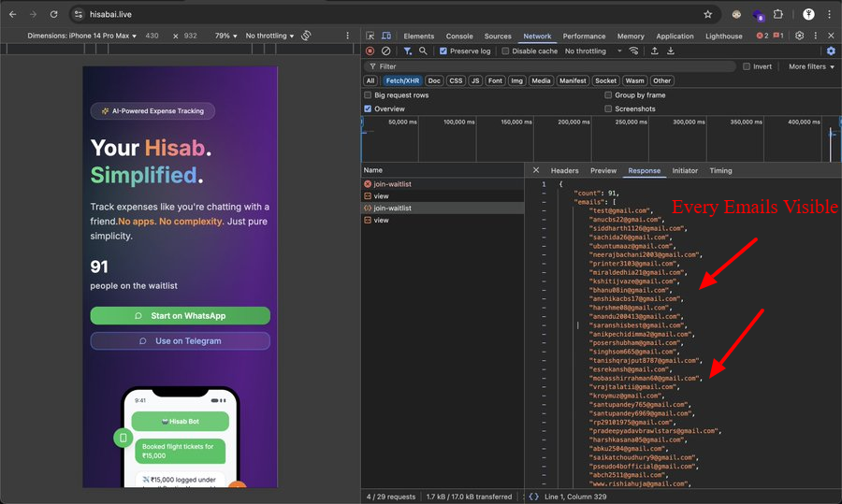The image size is (842, 504).
Task: Select the All request type filter
Action: coord(370,80)
